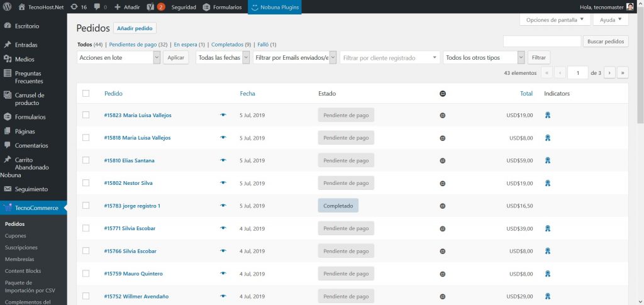Select checkbox for order #15818

tap(86, 138)
